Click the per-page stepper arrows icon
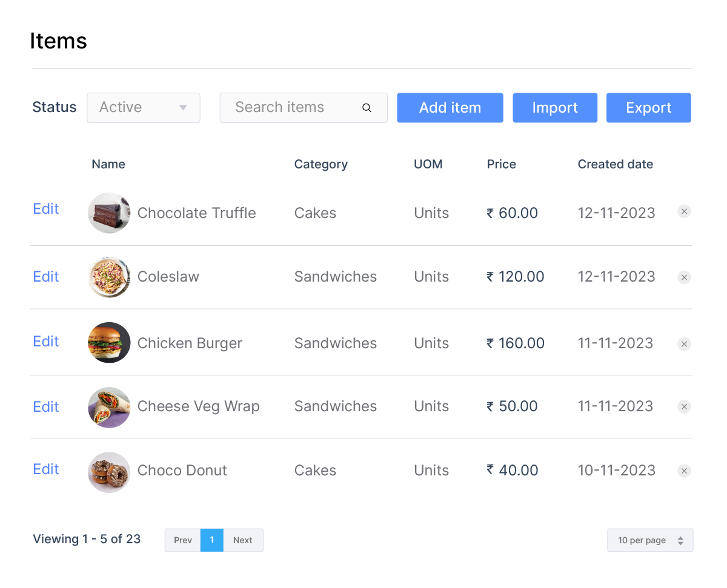727x588 pixels. click(682, 540)
